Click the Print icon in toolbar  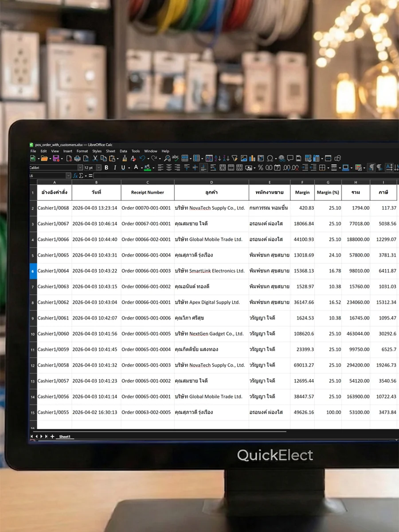click(x=78, y=158)
